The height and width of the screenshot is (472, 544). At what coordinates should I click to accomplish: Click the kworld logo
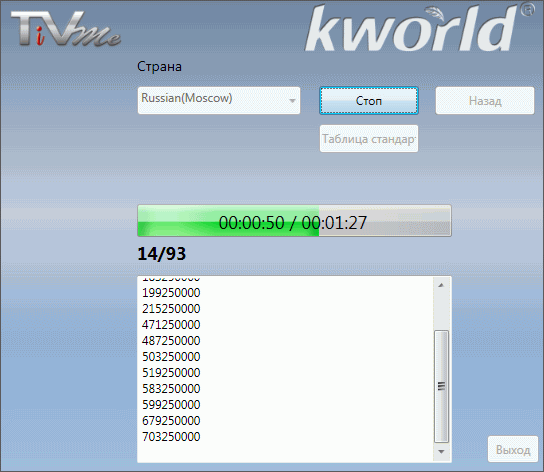[420, 28]
